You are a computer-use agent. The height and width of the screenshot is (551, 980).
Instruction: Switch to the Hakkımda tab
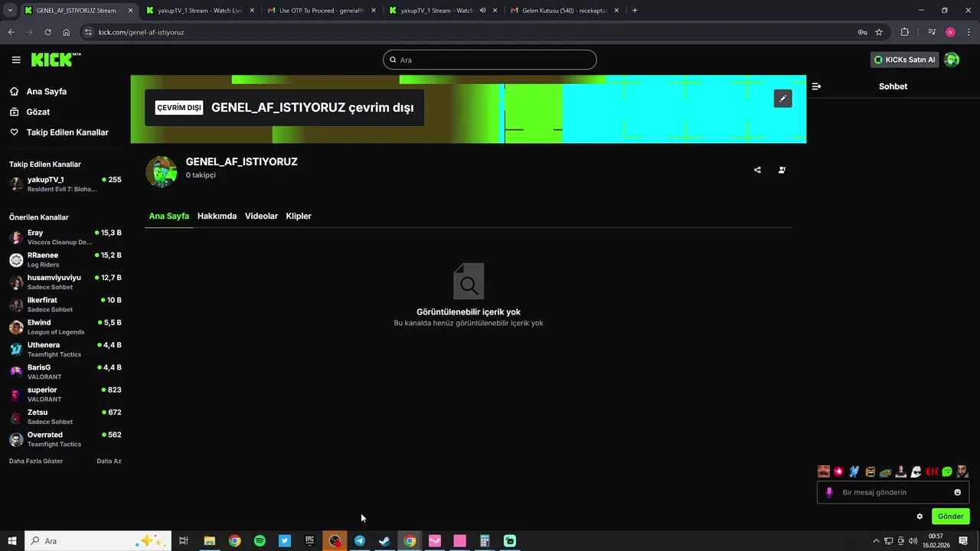pos(217,216)
